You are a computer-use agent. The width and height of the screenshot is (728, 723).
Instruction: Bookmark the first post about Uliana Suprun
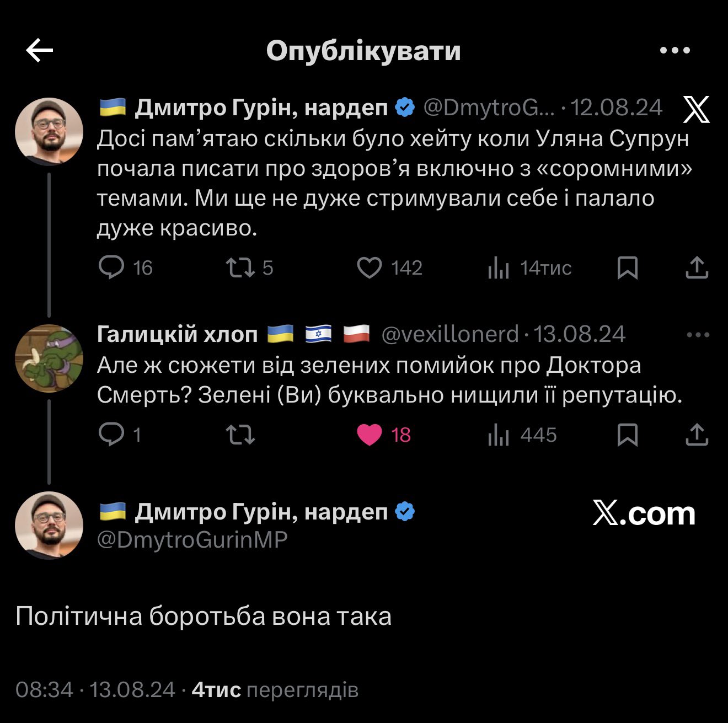(628, 267)
